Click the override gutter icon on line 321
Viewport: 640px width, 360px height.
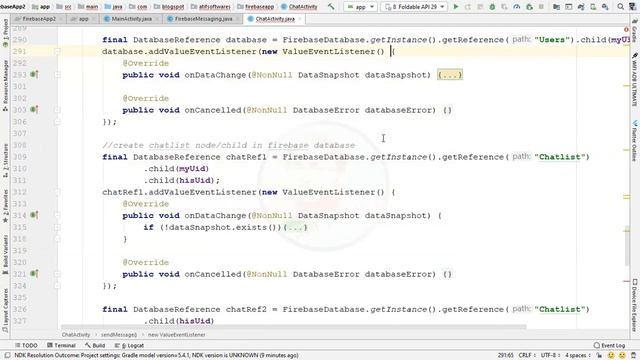34,274
